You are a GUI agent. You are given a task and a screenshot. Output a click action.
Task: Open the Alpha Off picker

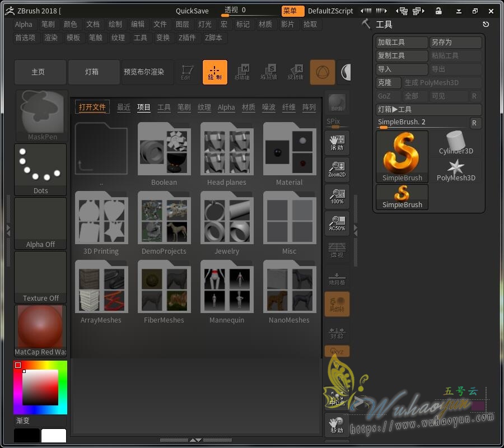(x=40, y=223)
